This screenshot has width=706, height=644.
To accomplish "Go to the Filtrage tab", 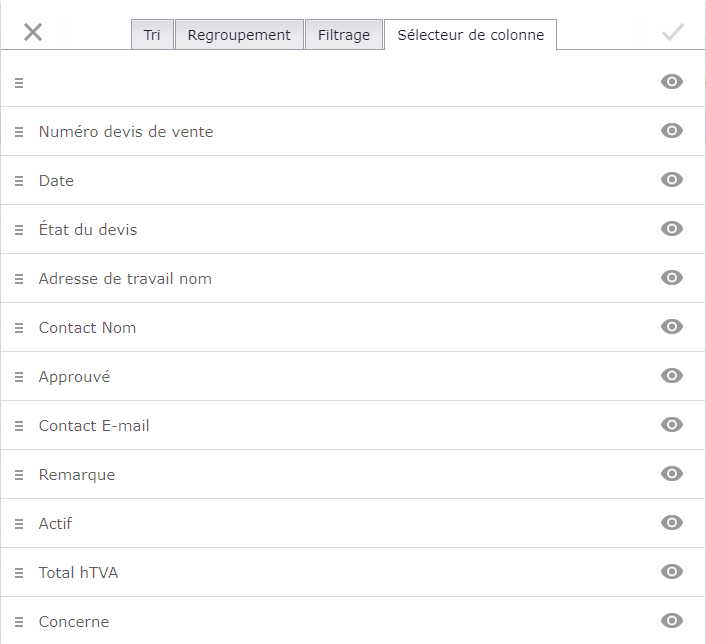I will point(344,35).
